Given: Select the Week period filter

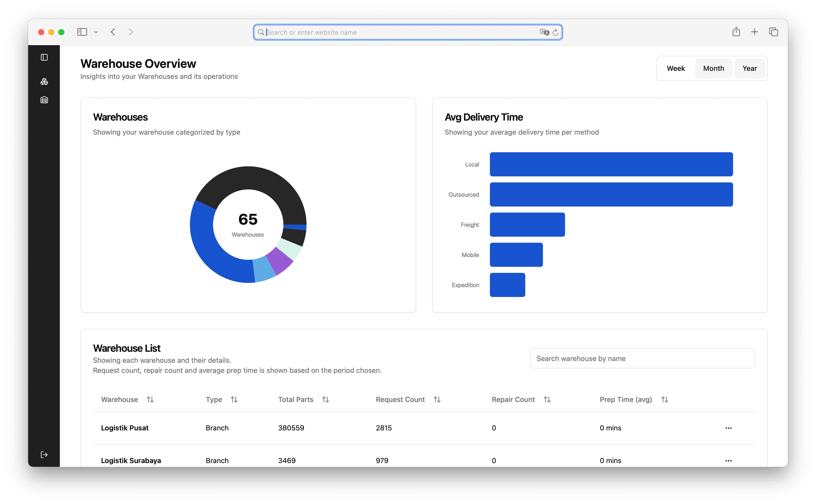Looking at the screenshot, I should (676, 68).
